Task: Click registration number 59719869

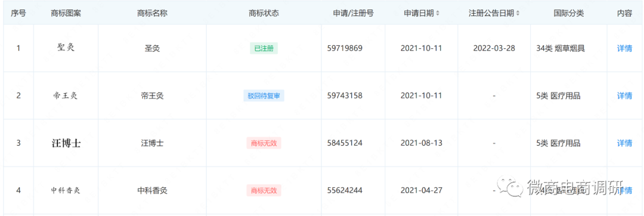Action: (345, 48)
